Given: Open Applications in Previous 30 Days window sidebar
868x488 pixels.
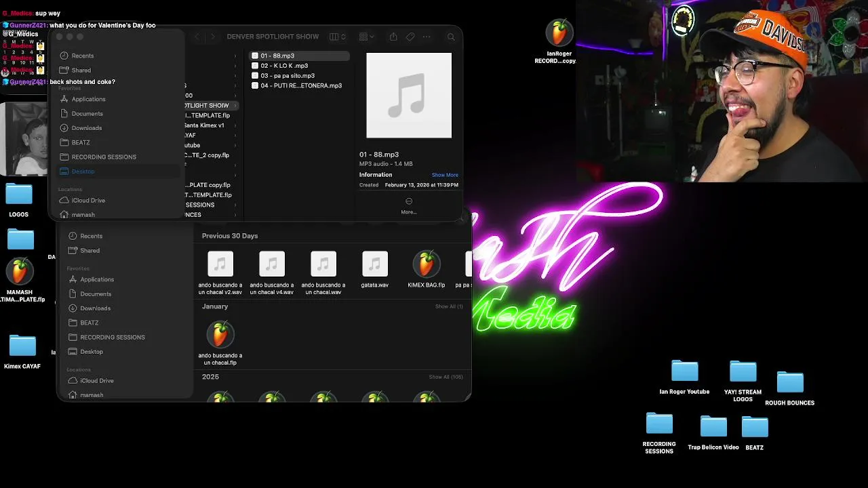Looking at the screenshot, I should [91, 279].
